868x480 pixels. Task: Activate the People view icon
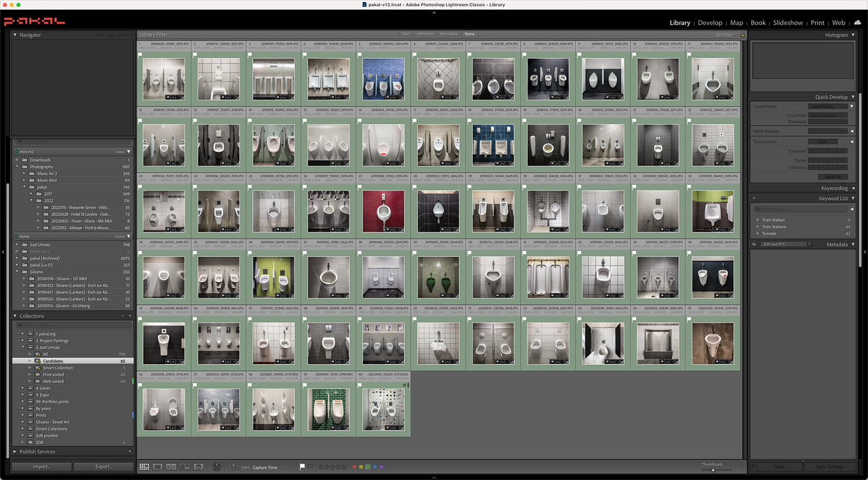point(199,466)
